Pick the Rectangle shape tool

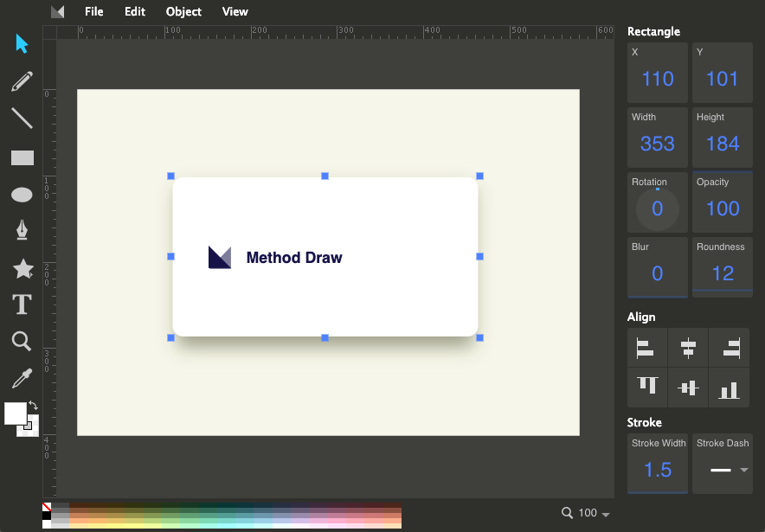point(22,157)
